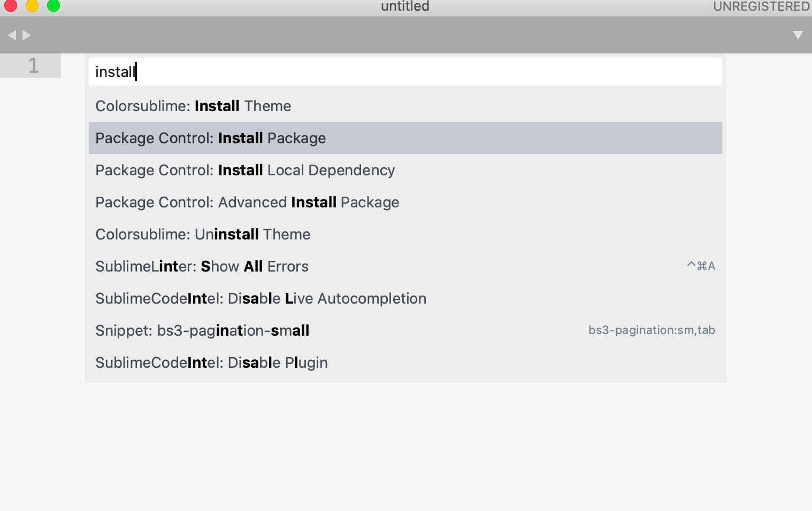Click the green zoom window button

click(53, 5)
